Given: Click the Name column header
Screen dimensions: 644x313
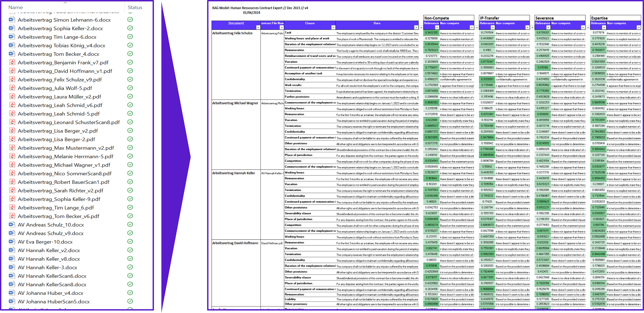Looking at the screenshot, I should (15, 7).
